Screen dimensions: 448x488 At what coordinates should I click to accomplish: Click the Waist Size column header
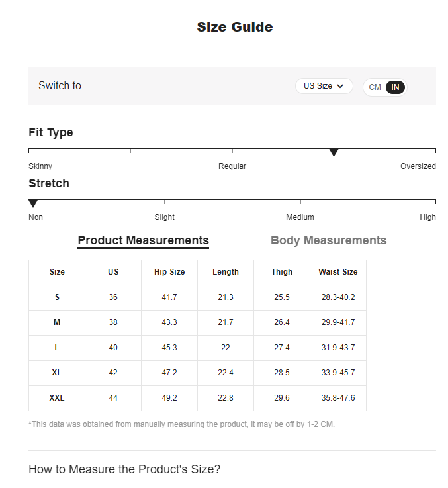337,272
